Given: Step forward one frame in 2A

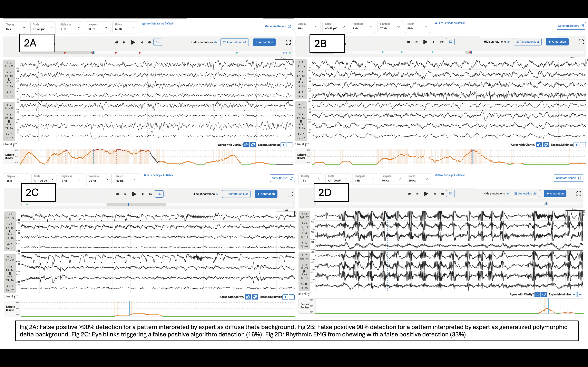Looking at the screenshot, I should (142, 42).
